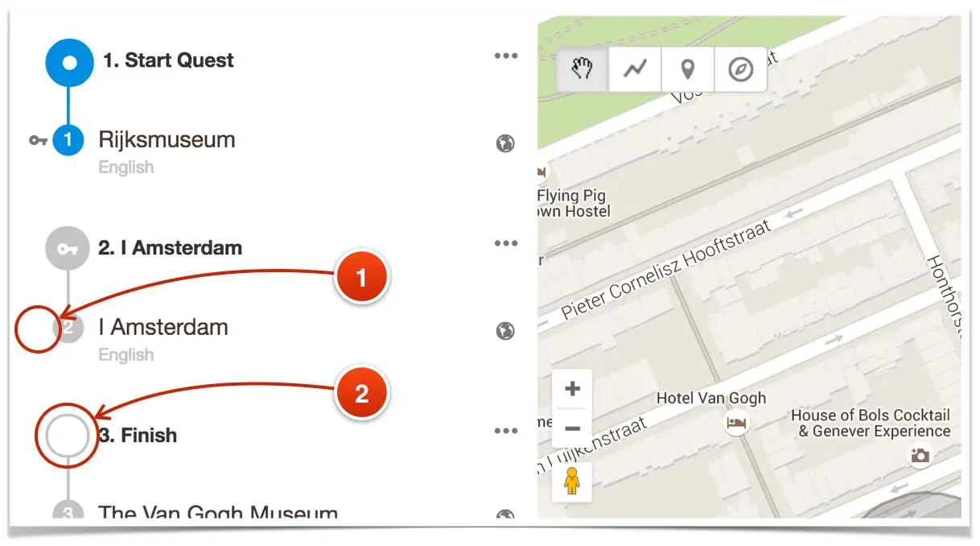Click the globe icon beside I Amsterdam
Viewport: 980px width, 546px height.
(x=505, y=331)
